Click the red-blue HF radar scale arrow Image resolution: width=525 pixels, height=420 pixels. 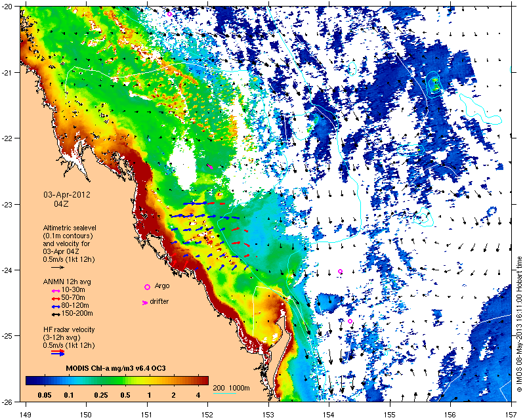click(x=58, y=353)
